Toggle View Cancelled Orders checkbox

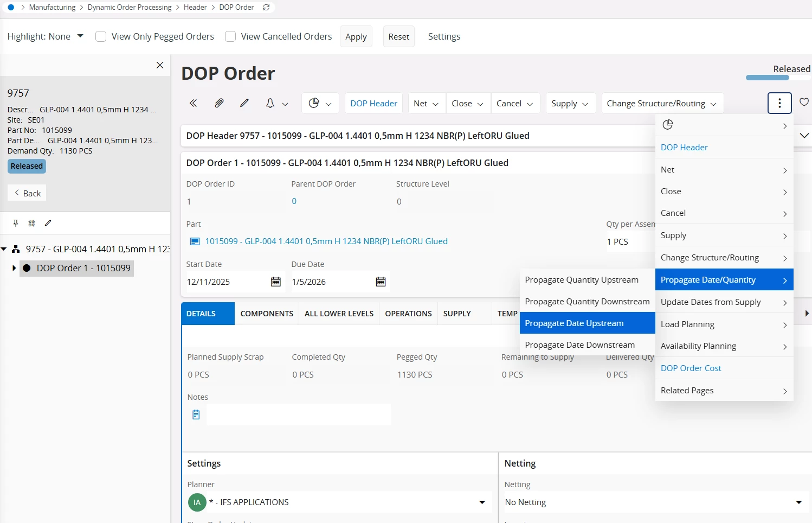coord(230,36)
